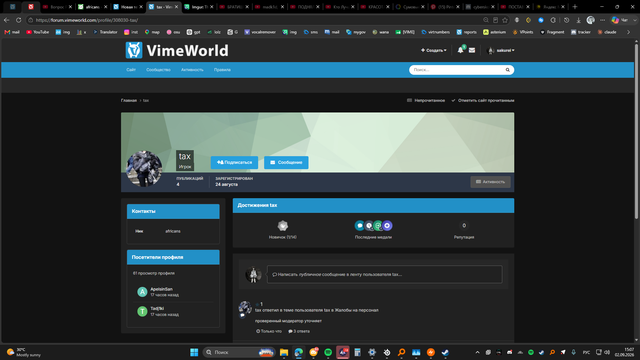Screen dimensions: 640x360
Task: Open the taskbar Calculator
Action: click(x=357, y=352)
